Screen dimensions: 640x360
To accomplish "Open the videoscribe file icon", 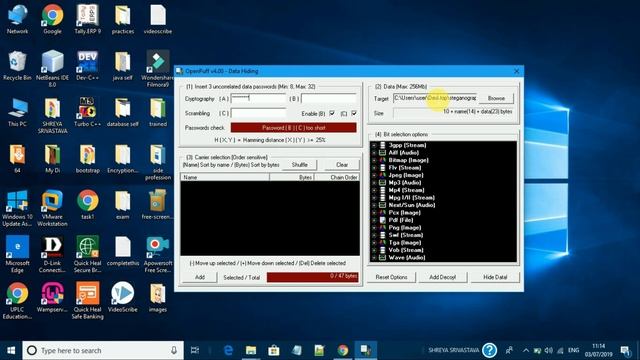I will pyautogui.click(x=158, y=20).
